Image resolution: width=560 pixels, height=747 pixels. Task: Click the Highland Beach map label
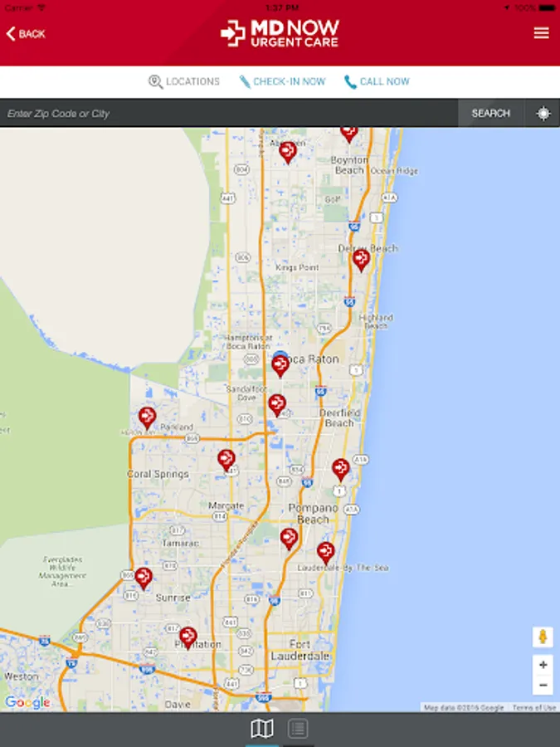(376, 321)
